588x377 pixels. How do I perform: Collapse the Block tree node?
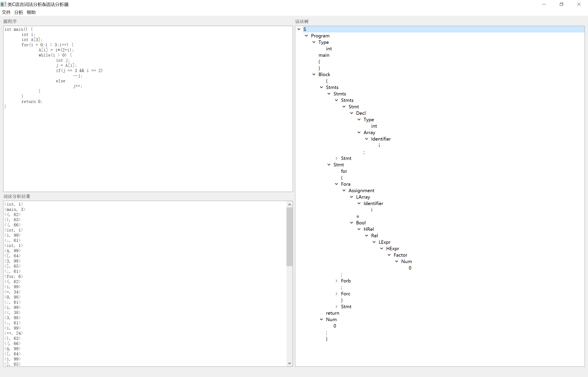(x=314, y=74)
